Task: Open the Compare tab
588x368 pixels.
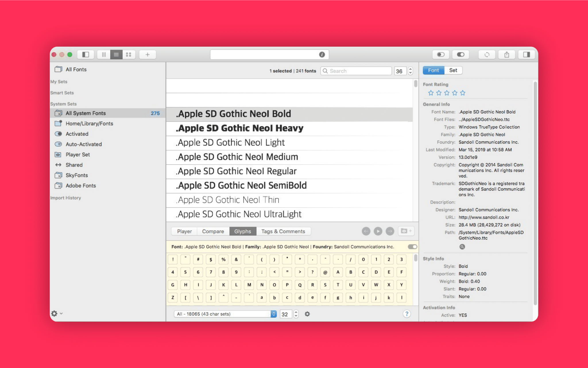Action: (x=213, y=231)
